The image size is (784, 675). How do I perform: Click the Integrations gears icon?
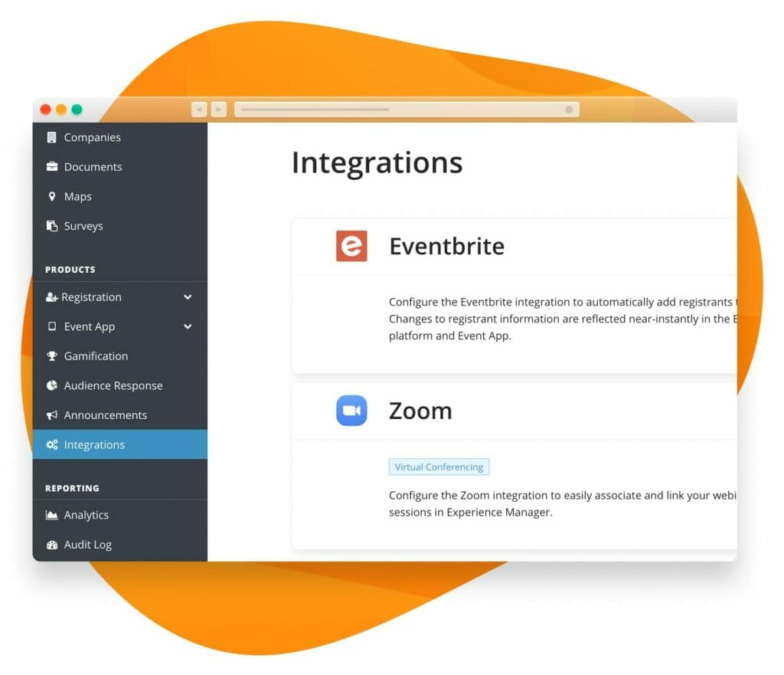[x=51, y=444]
